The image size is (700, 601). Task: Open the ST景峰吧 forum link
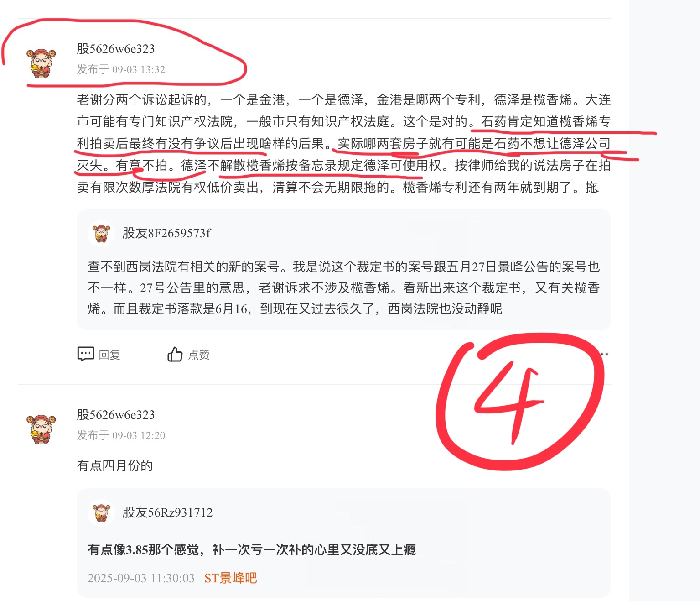230,578
